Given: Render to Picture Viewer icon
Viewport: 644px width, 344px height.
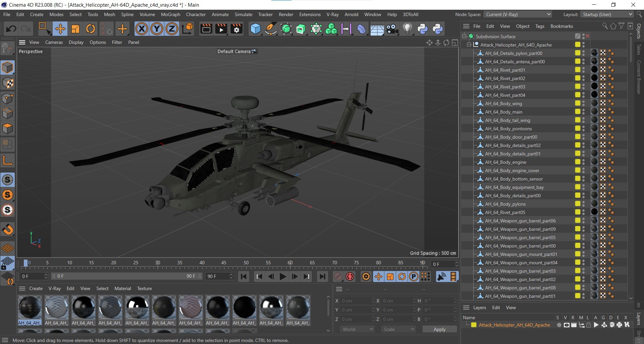Looking at the screenshot, I should tap(221, 29).
